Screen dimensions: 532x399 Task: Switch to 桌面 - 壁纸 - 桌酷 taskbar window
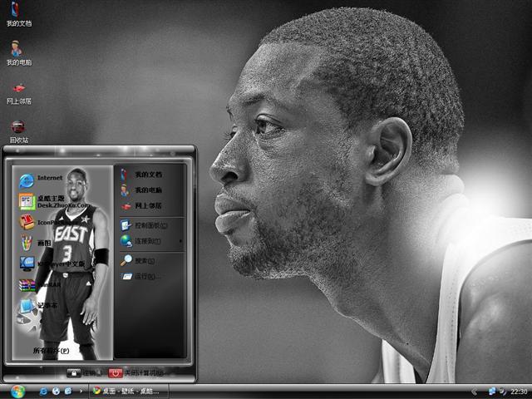(x=129, y=392)
